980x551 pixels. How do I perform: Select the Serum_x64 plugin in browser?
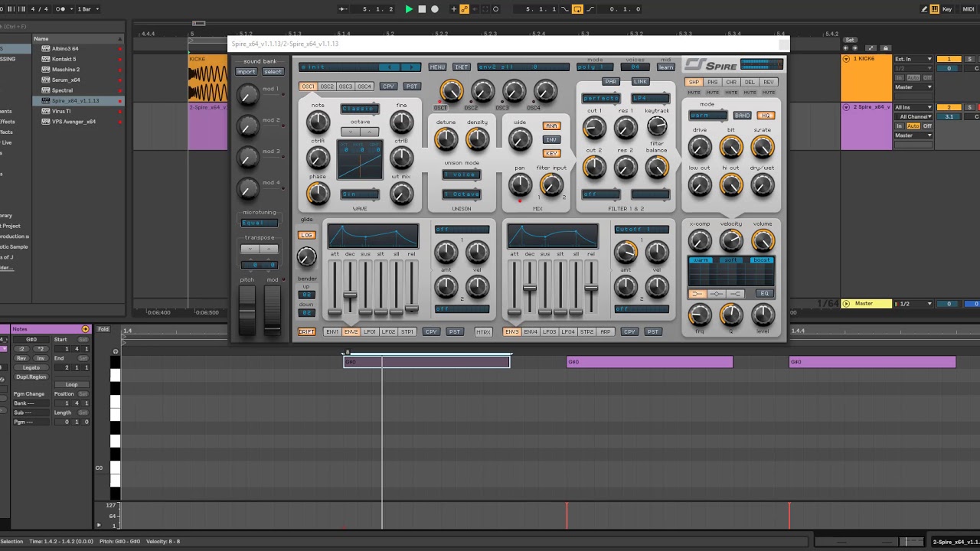(66, 80)
